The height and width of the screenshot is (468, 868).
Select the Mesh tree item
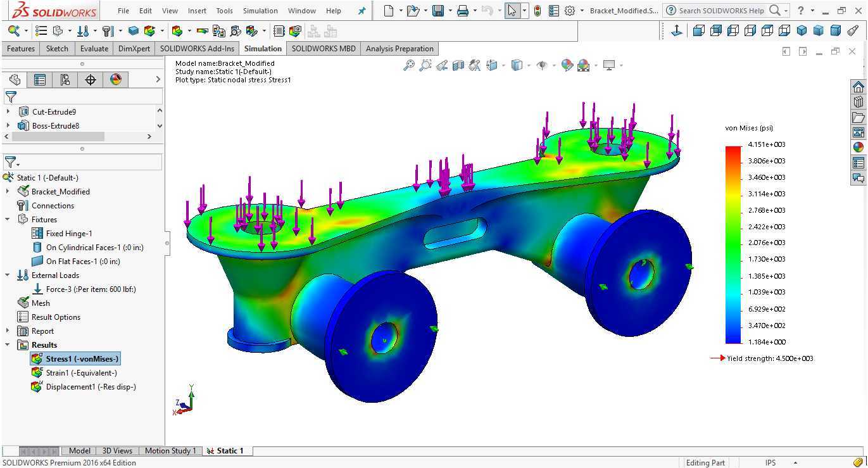[34, 303]
